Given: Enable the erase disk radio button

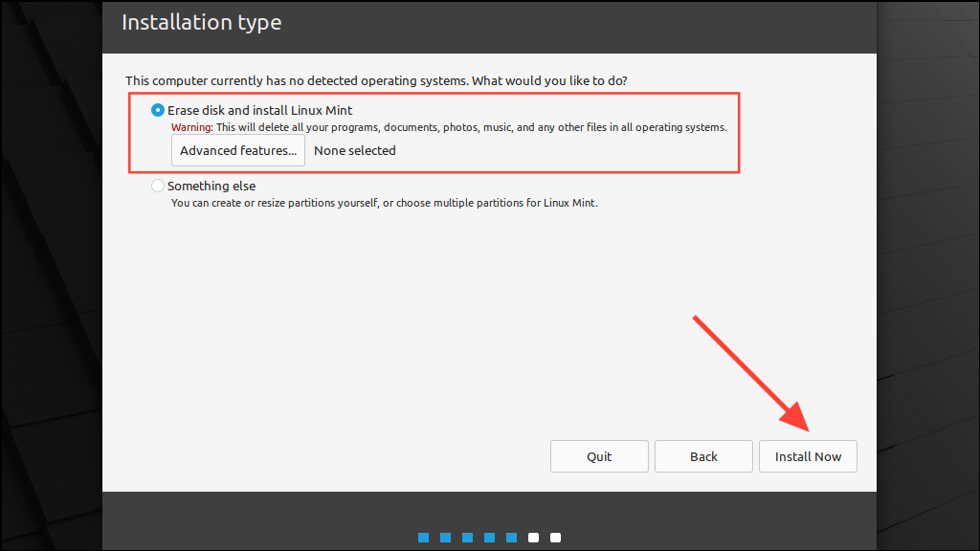Looking at the screenshot, I should point(157,110).
